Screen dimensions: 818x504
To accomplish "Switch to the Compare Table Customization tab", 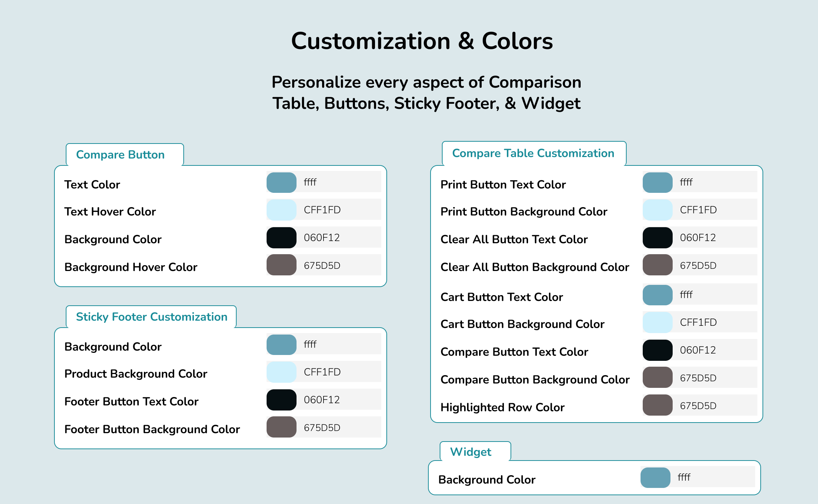I will pos(533,153).
